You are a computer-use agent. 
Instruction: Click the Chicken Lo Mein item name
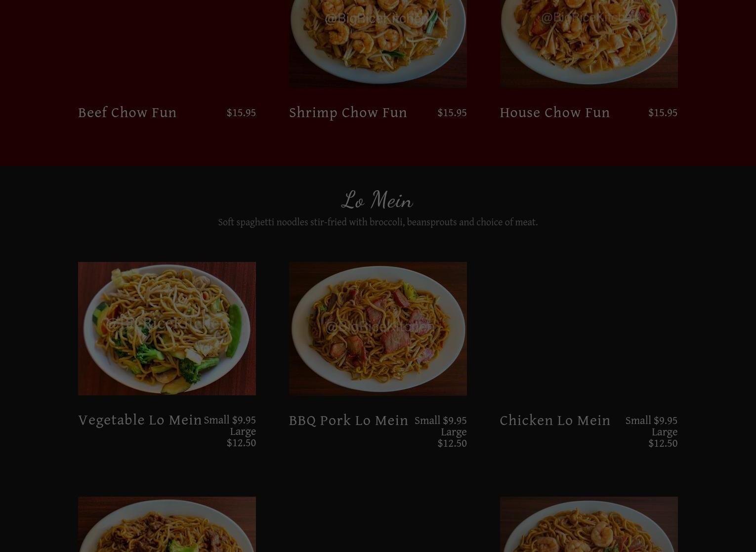tap(555, 421)
